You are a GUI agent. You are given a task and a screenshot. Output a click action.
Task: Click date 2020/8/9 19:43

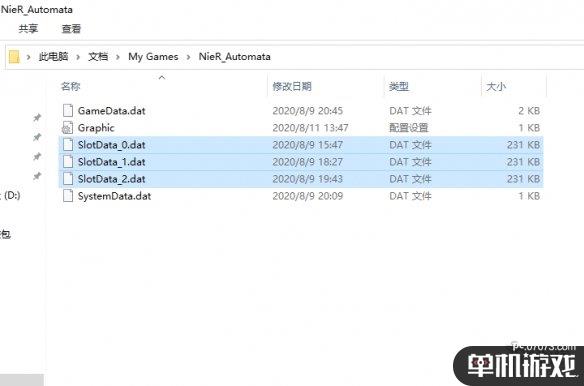point(308,179)
